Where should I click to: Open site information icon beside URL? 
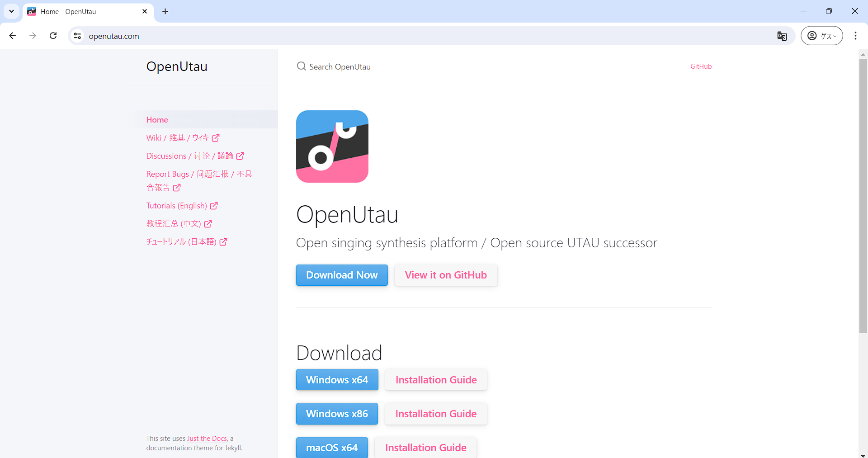pyautogui.click(x=78, y=36)
